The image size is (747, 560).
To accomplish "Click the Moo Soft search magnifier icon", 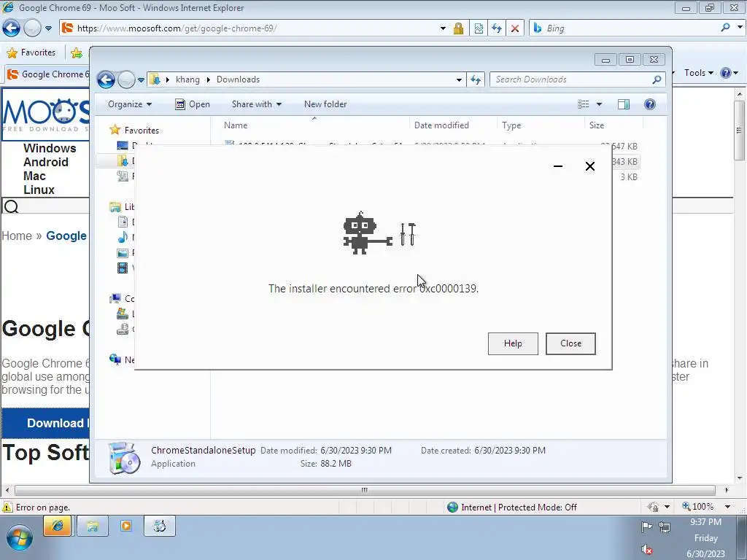I will pyautogui.click(x=11, y=206).
